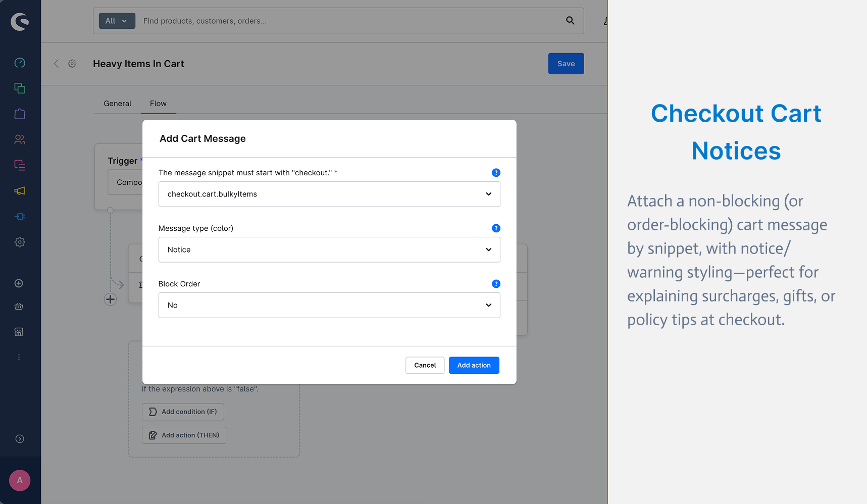Image resolution: width=867 pixels, height=504 pixels.
Task: Switch to the General tab
Action: click(117, 104)
